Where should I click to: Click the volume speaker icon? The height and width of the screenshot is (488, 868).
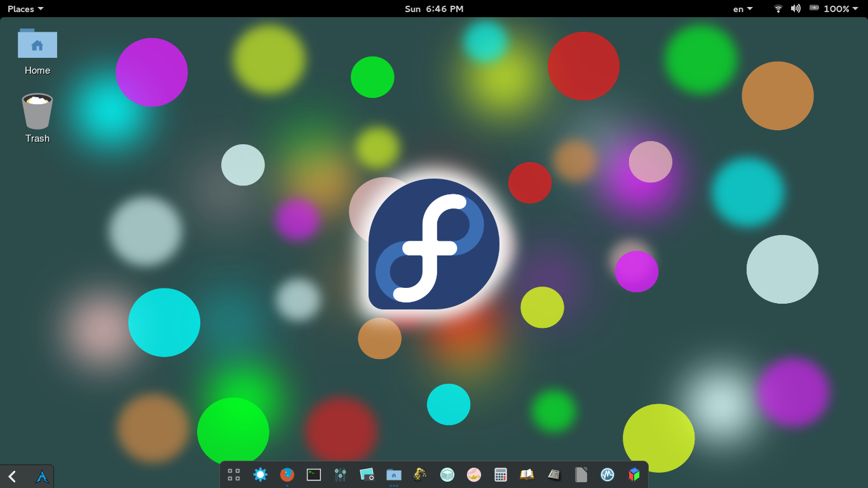pyautogui.click(x=796, y=9)
